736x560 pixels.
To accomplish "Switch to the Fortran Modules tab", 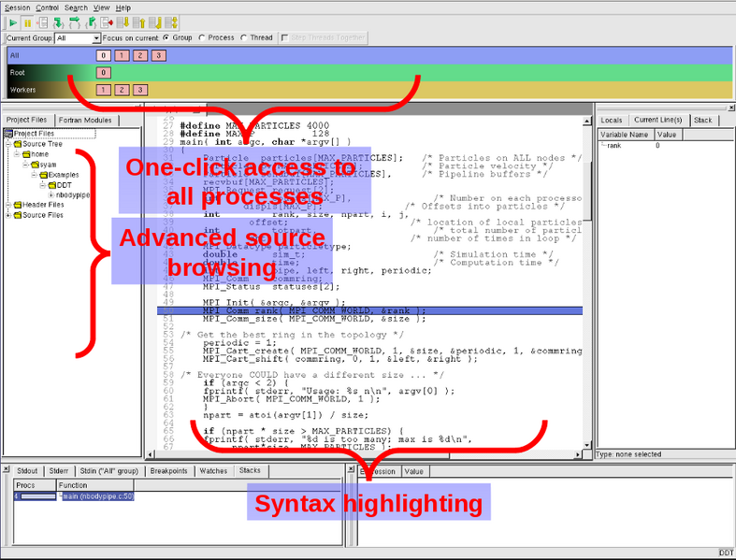I will 84,120.
